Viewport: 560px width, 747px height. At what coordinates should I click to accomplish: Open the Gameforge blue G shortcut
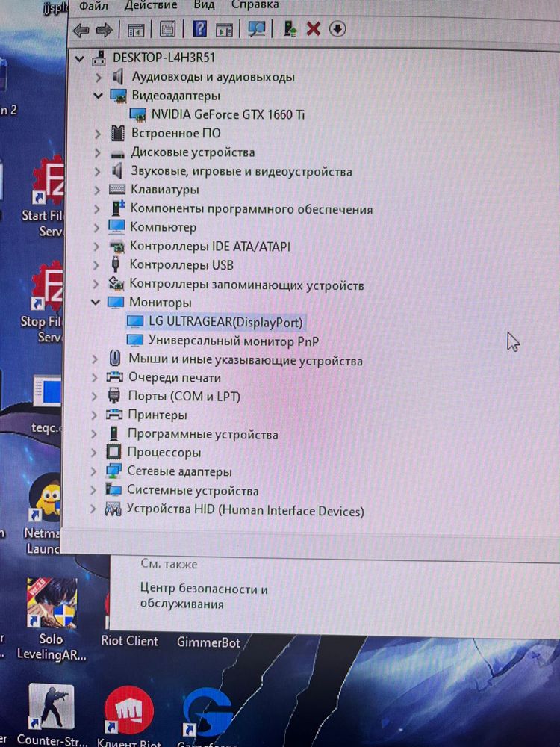click(207, 717)
